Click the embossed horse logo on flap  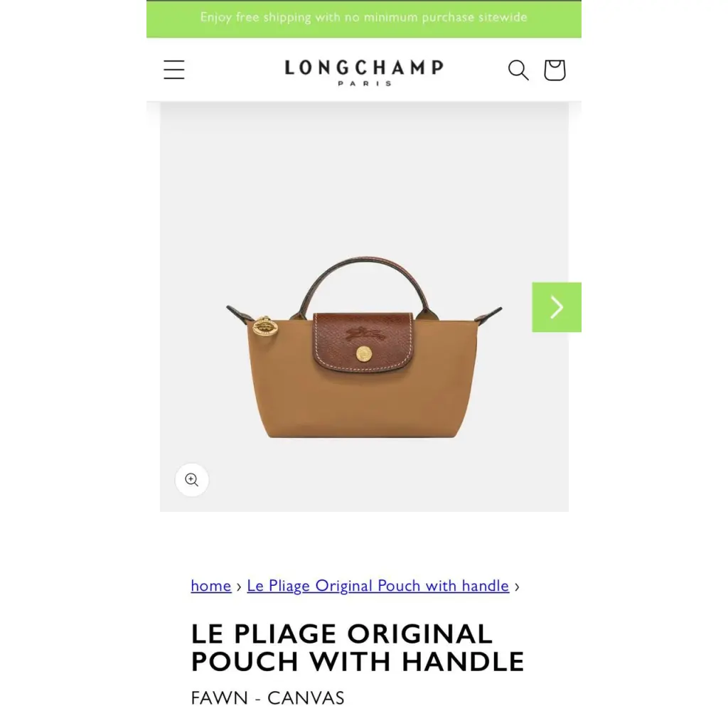364,333
